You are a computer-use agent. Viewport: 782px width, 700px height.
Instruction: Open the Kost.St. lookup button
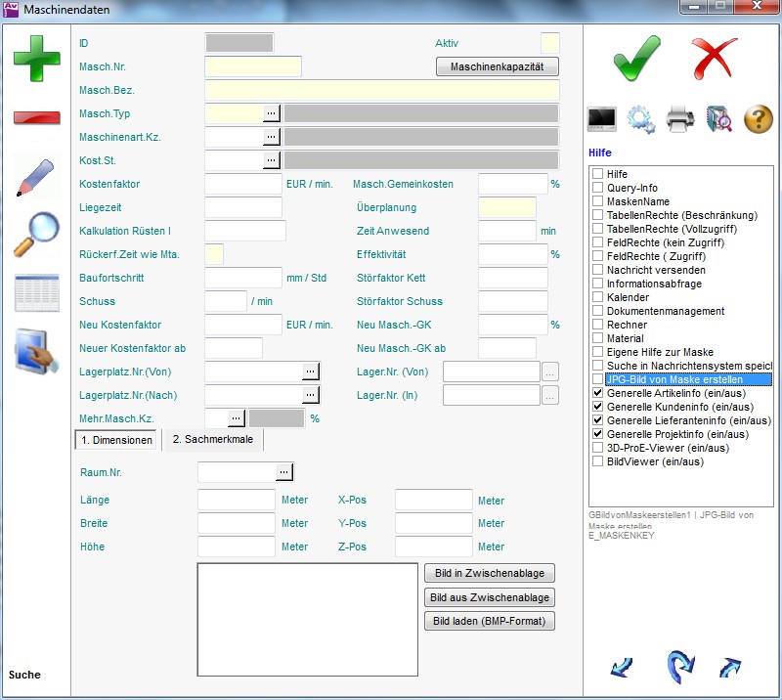(272, 160)
